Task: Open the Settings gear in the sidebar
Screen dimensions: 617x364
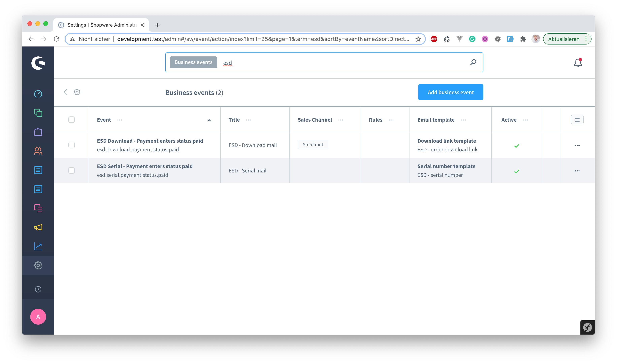Action: pos(38,265)
